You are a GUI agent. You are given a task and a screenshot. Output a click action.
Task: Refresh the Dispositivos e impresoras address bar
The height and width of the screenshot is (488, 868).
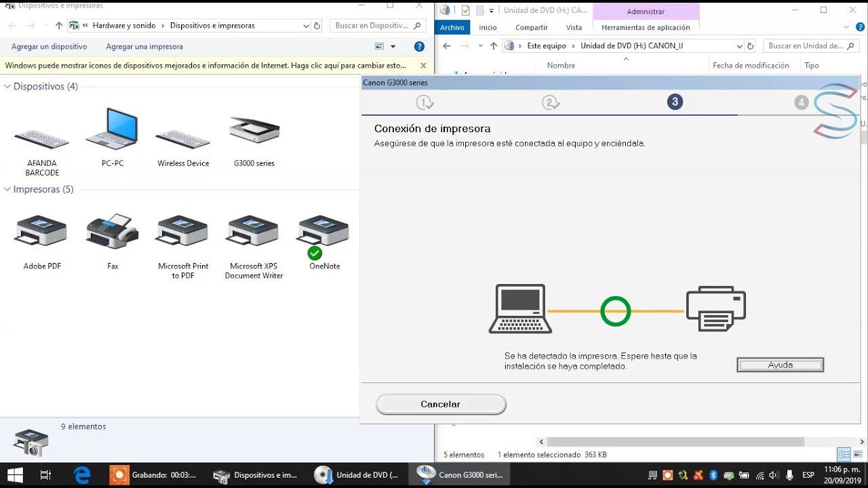(x=317, y=26)
